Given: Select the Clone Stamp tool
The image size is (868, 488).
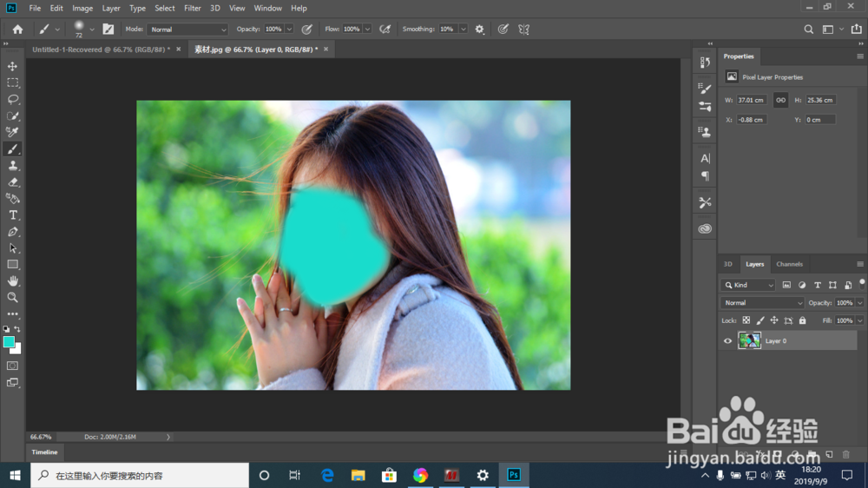Looking at the screenshot, I should [12, 166].
